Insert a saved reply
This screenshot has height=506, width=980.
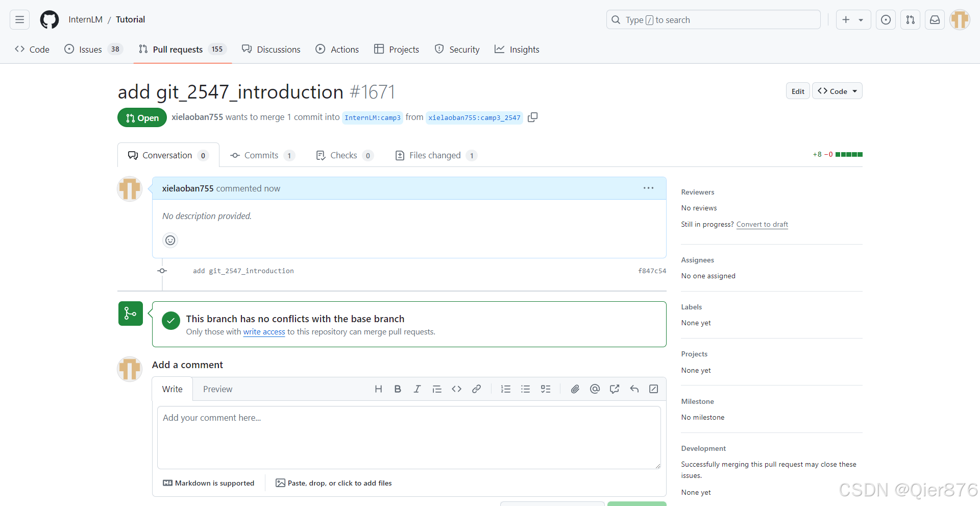(x=634, y=389)
